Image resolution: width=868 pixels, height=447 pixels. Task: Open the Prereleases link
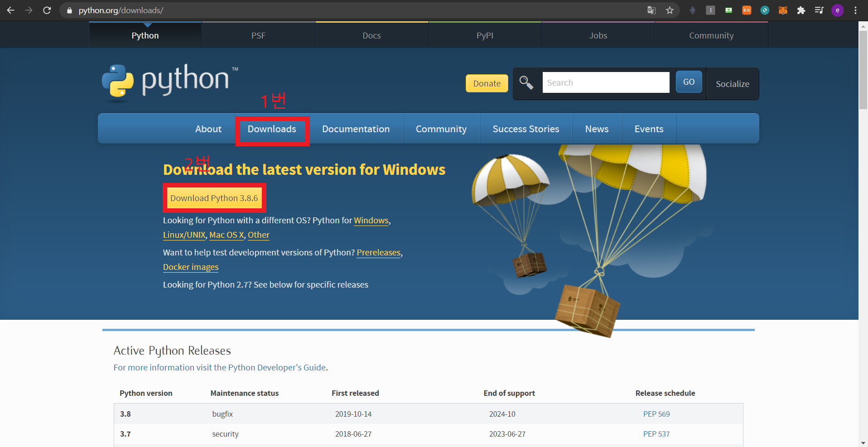(x=379, y=253)
